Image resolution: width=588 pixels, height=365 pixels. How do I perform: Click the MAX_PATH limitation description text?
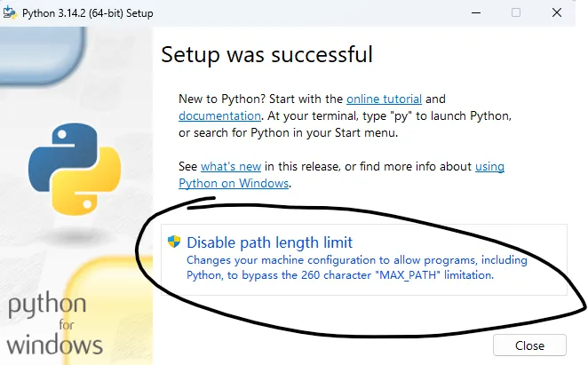(357, 267)
